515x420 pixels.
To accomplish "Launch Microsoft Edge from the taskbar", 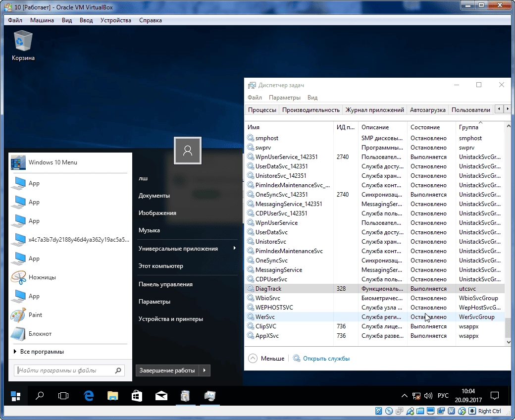I will click(x=89, y=396).
